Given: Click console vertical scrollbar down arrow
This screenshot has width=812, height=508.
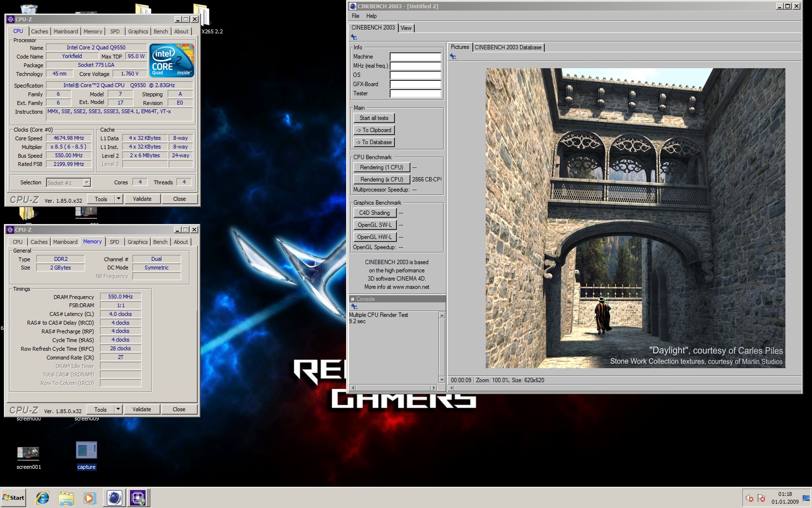Looking at the screenshot, I should (441, 380).
